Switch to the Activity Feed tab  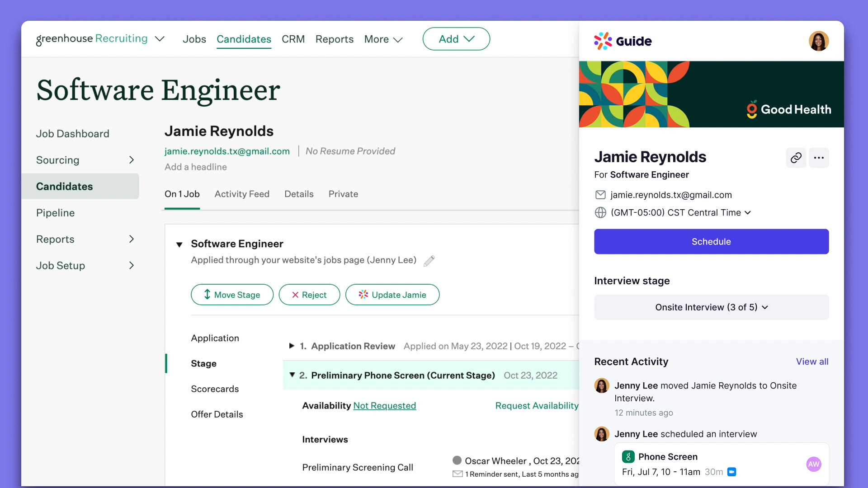click(x=242, y=194)
